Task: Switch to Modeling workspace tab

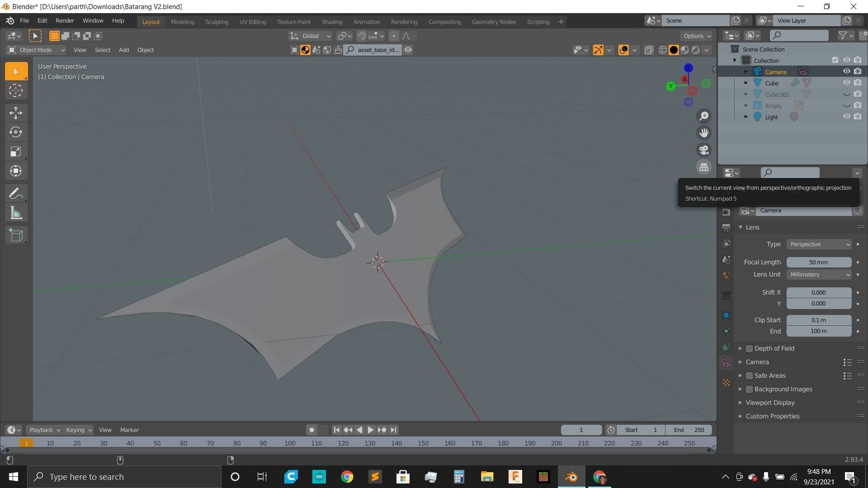Action: pos(182,22)
